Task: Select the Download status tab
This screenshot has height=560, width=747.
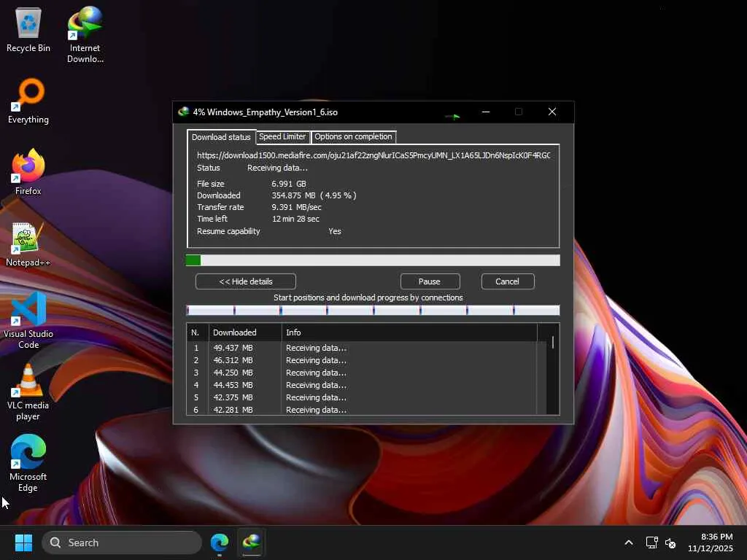Action: (221, 137)
